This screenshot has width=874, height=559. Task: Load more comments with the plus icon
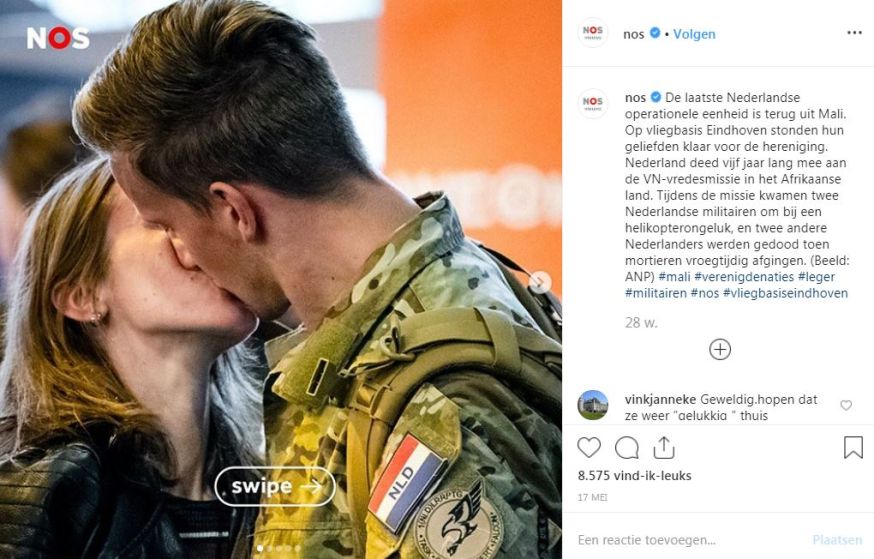[720, 349]
